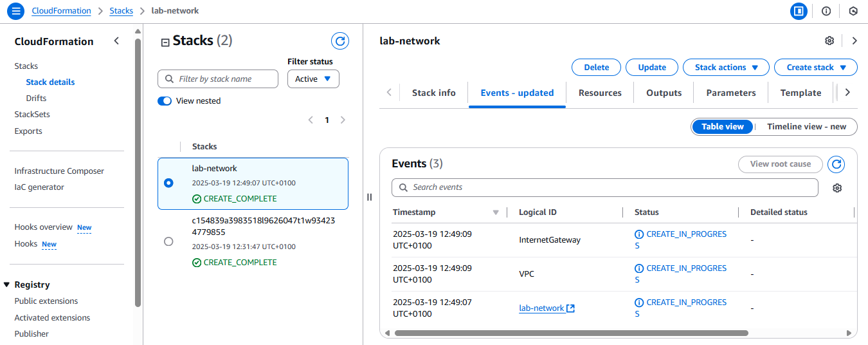Open the Template tab
The width and height of the screenshot is (868, 345).
800,93
